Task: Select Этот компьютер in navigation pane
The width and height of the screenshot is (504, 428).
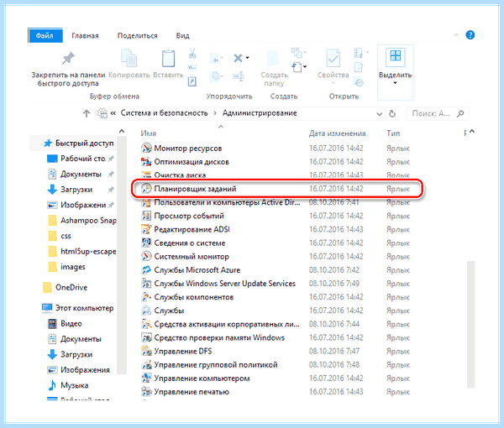Action: click(x=78, y=308)
